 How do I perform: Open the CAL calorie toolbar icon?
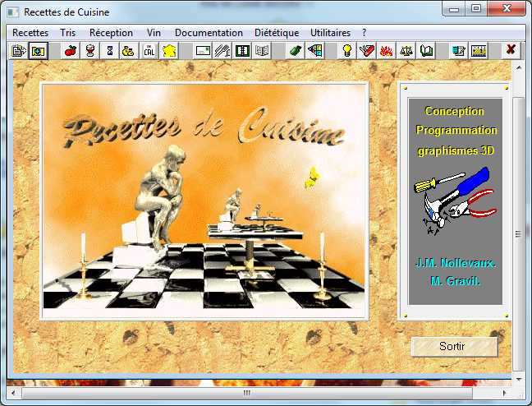[x=149, y=51]
